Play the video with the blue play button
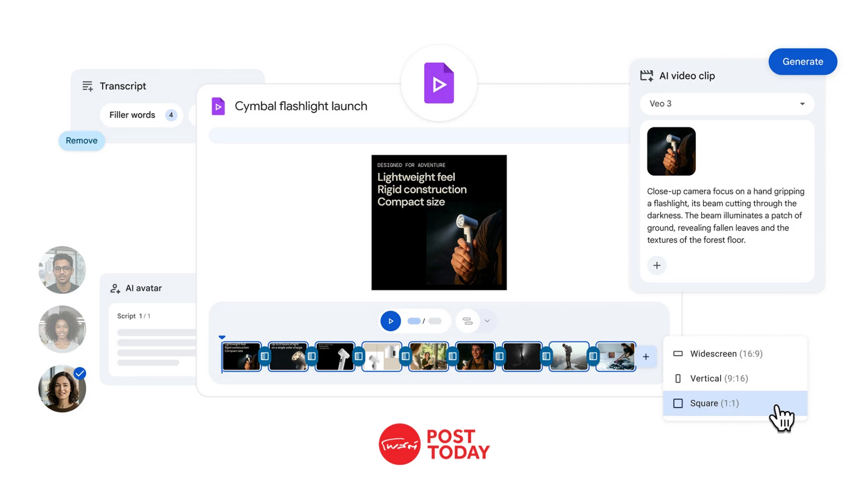The image size is (868, 488). pyautogui.click(x=390, y=321)
